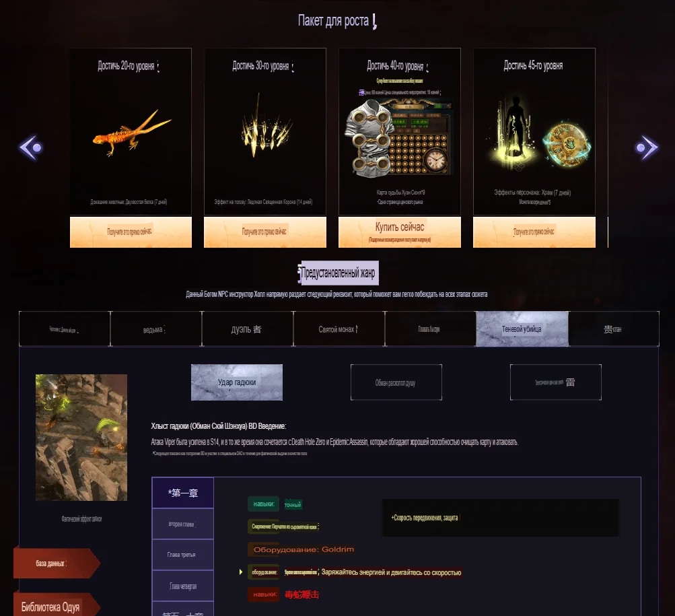This screenshot has height=616, width=675.
Task: Expand the вторая глава chapter
Action: 183,524
